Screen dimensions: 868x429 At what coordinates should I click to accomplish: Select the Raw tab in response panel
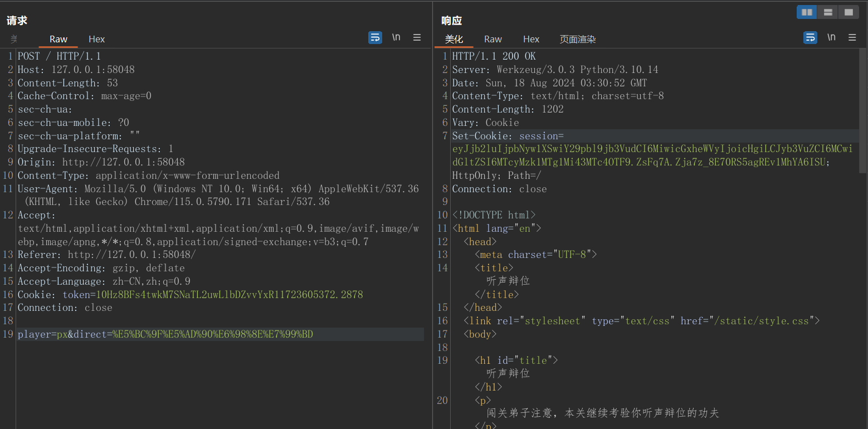(x=493, y=39)
